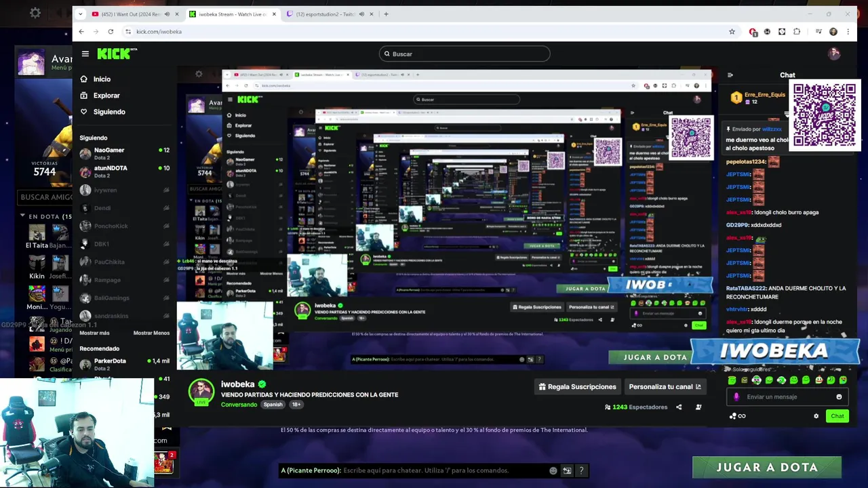Screen dimensions: 868x488
Task: Go back in browser history
Action: pyautogui.click(x=81, y=31)
